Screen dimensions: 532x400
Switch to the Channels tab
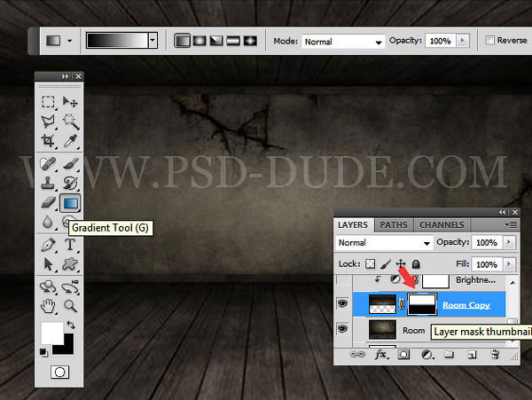441,224
